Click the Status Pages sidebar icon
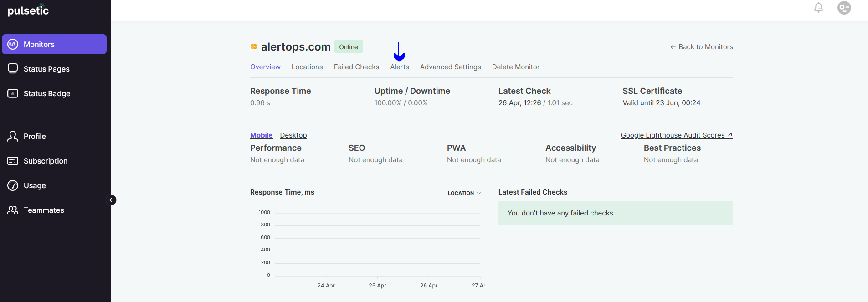Viewport: 868px width, 302px height. click(x=13, y=69)
